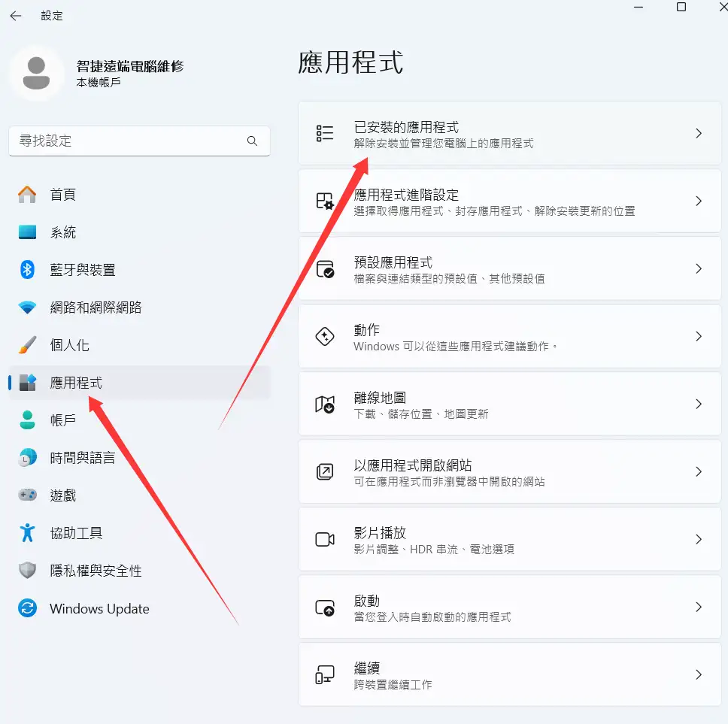
Task: Click the Windows Update refresh icon
Action: [x=27, y=608]
